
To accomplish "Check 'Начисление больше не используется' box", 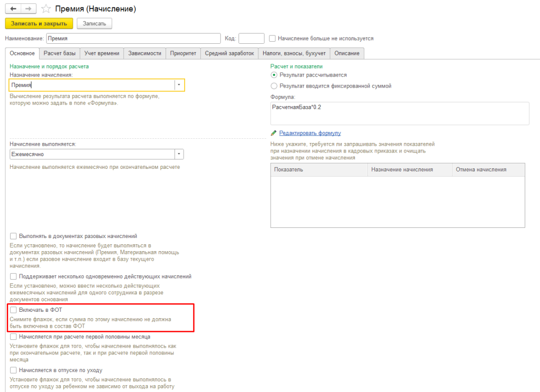I will pyautogui.click(x=273, y=39).
